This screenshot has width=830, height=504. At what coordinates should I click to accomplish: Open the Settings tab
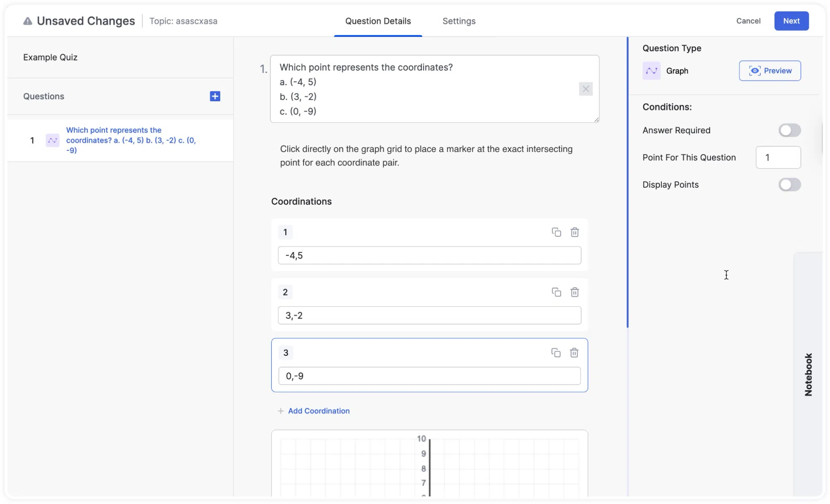coord(459,21)
